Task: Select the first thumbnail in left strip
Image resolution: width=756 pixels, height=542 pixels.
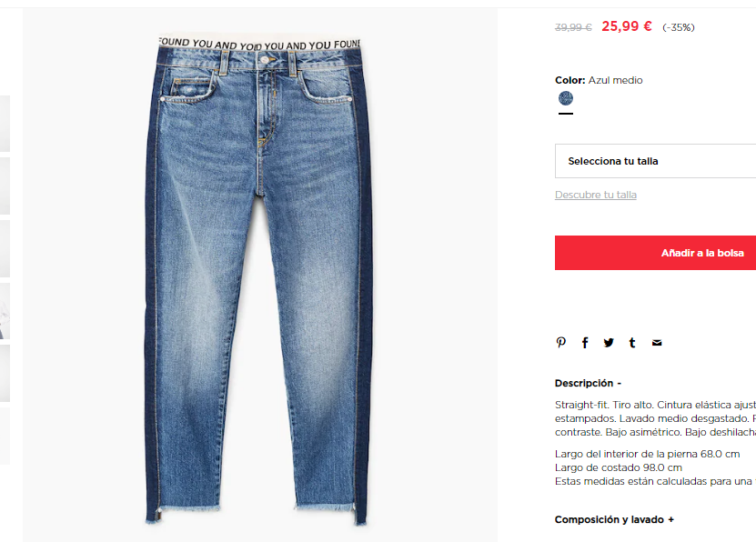Action: [5, 124]
